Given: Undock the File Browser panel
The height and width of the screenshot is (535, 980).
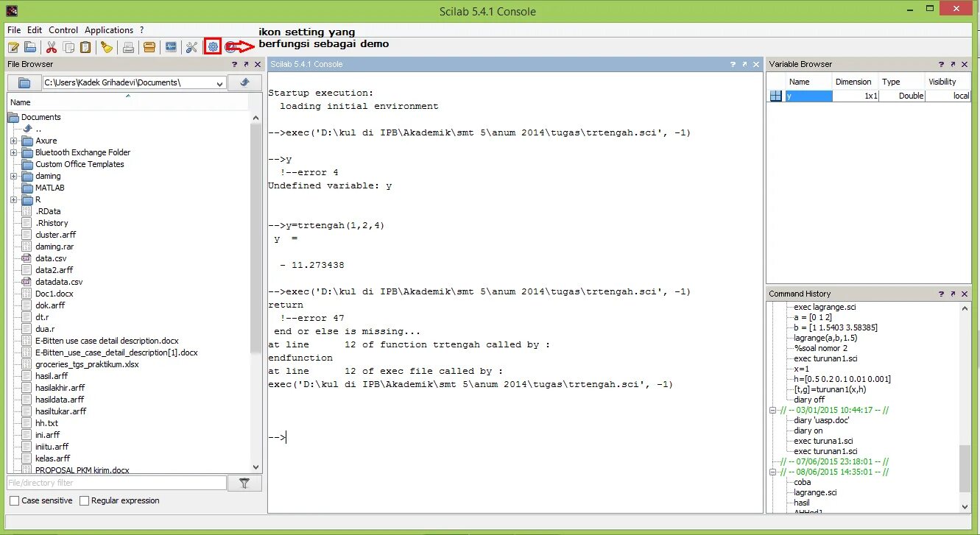Looking at the screenshot, I should [246, 65].
